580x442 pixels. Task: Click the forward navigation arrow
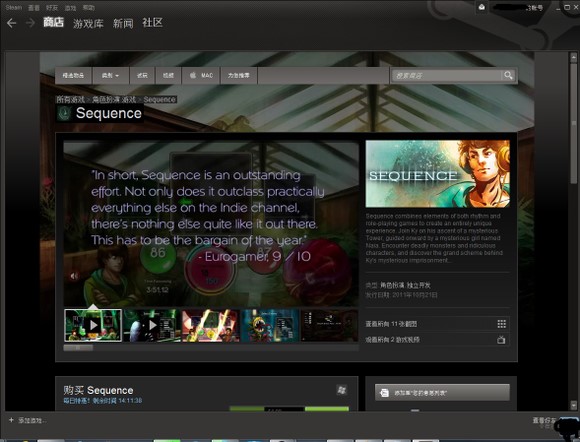pos(30,23)
